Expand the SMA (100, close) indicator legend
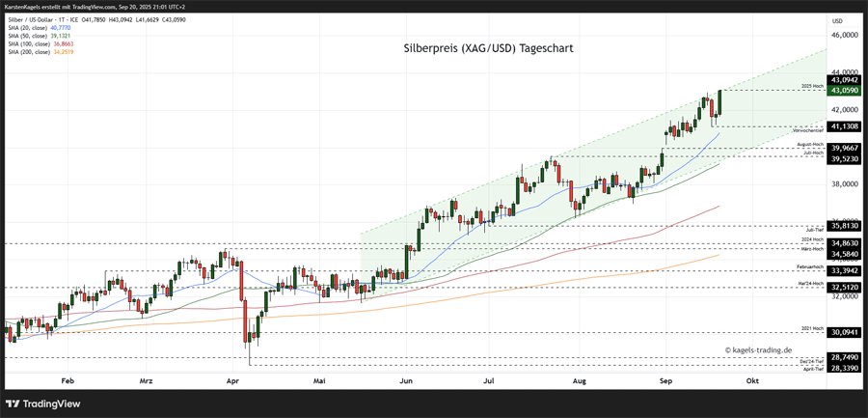Screen dimensions: 868x418 (x=27, y=43)
